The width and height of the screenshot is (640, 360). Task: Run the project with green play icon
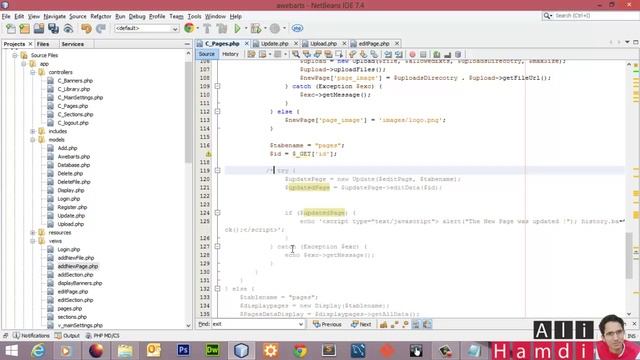237,29
